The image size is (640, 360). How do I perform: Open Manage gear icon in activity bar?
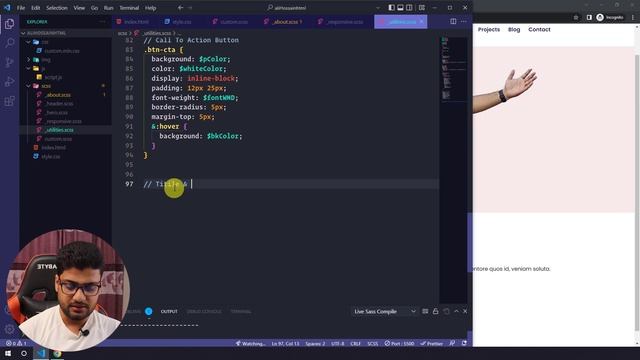9,329
